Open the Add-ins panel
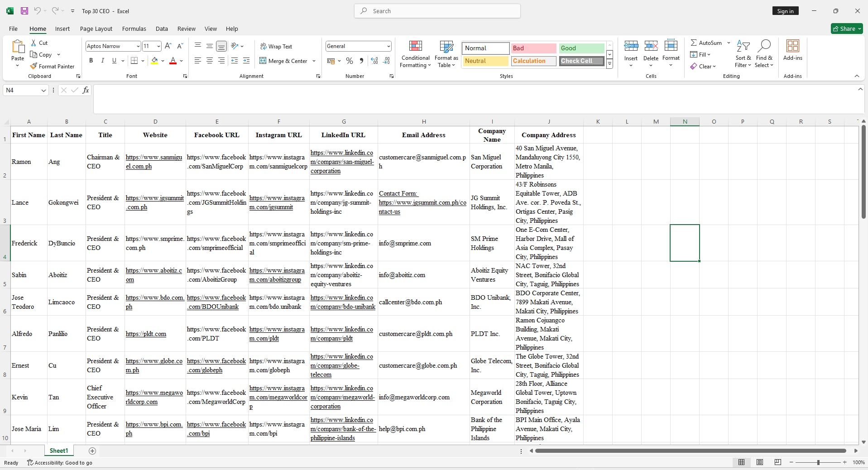 click(793, 50)
